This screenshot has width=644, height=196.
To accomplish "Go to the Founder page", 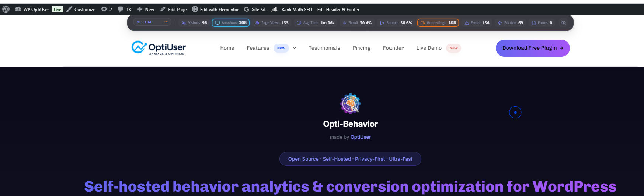I will [393, 48].
